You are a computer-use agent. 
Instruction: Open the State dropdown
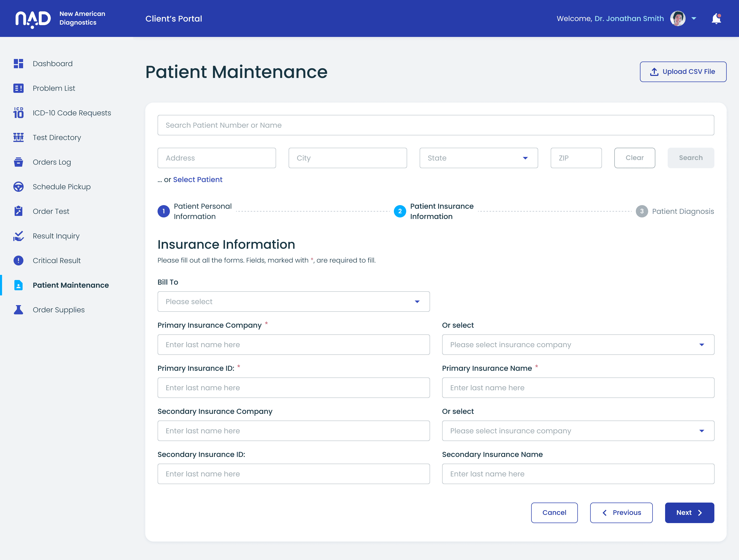coord(478,158)
